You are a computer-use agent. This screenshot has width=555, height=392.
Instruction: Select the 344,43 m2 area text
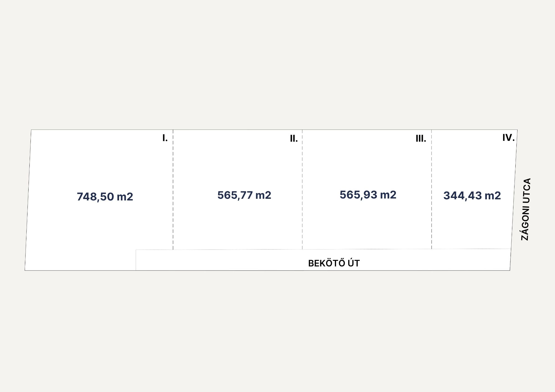pos(472,196)
